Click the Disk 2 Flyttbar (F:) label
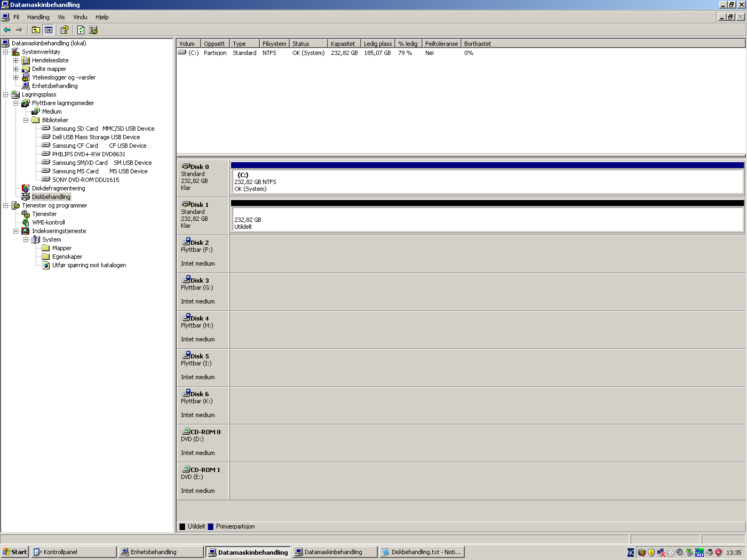 (x=203, y=253)
